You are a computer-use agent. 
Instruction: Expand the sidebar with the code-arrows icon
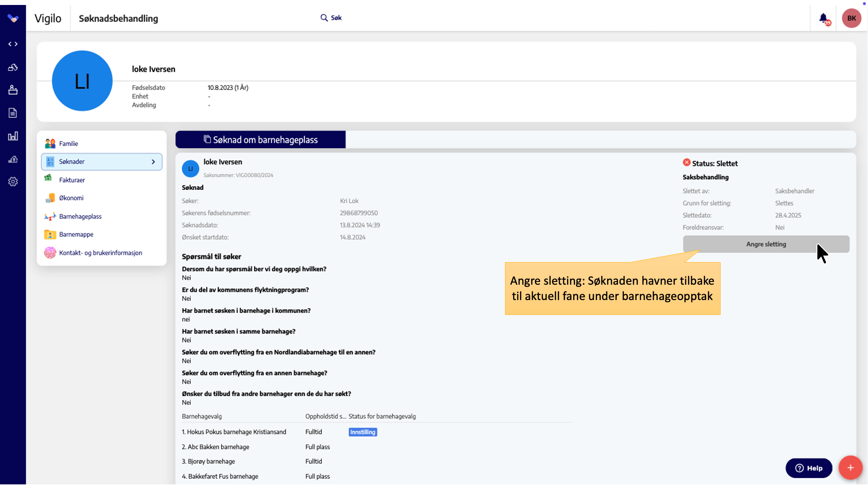point(13,44)
